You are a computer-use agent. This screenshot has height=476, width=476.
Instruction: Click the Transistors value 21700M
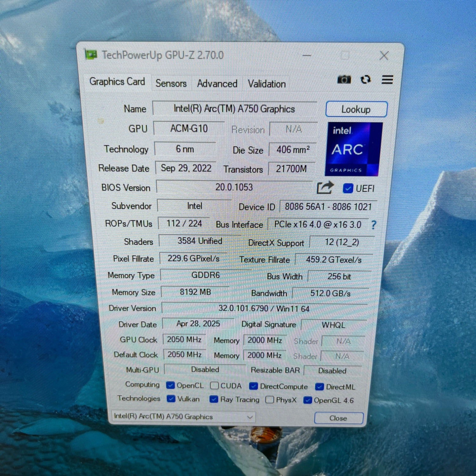[291, 169]
